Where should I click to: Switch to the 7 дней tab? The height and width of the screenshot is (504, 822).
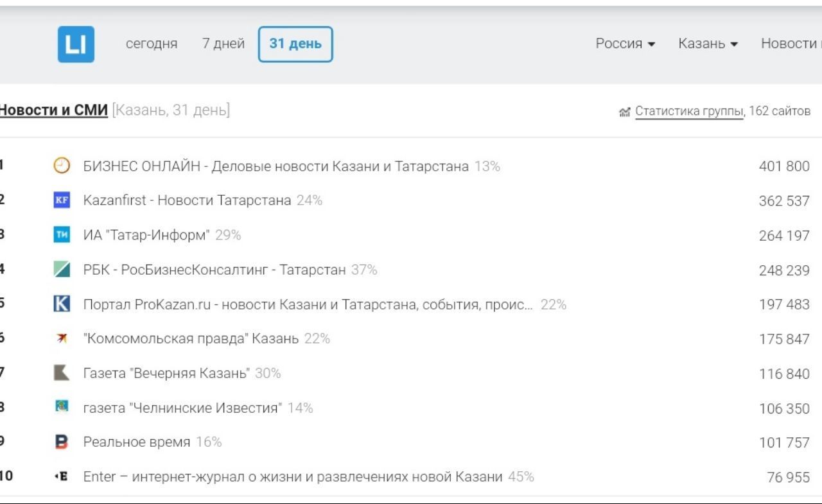(x=223, y=44)
